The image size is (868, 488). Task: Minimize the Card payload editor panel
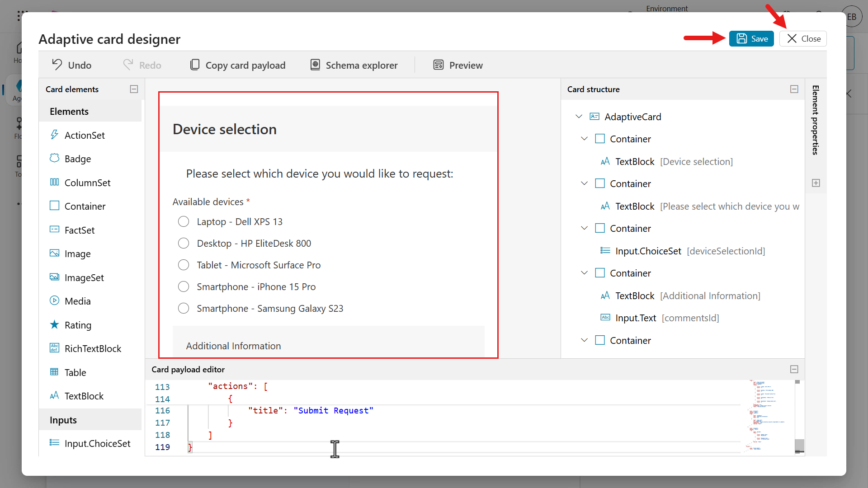pos(794,369)
